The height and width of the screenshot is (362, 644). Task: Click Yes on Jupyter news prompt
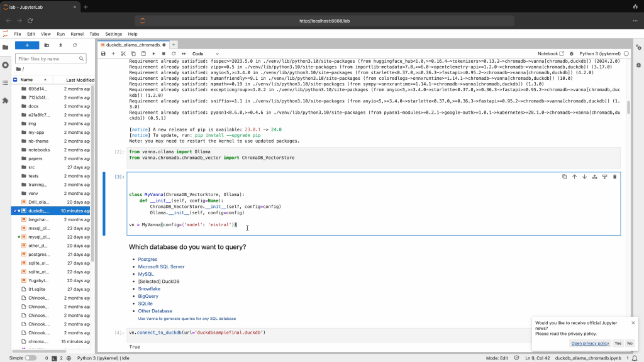[618, 343]
